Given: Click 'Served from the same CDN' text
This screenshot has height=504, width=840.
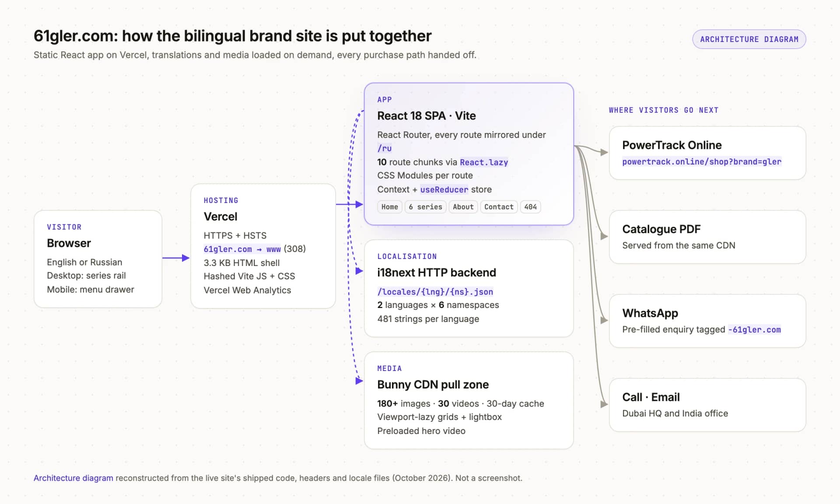Looking at the screenshot, I should pyautogui.click(x=679, y=245).
